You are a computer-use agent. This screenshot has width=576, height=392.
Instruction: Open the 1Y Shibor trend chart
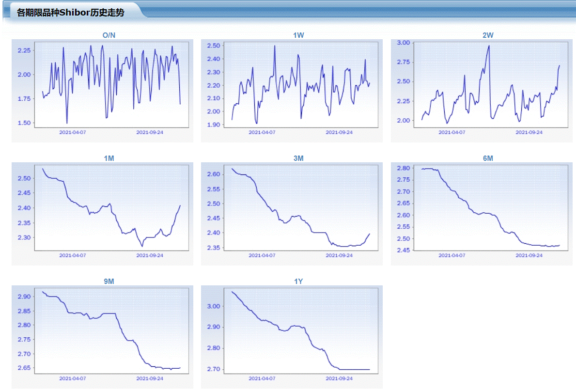(x=292, y=337)
